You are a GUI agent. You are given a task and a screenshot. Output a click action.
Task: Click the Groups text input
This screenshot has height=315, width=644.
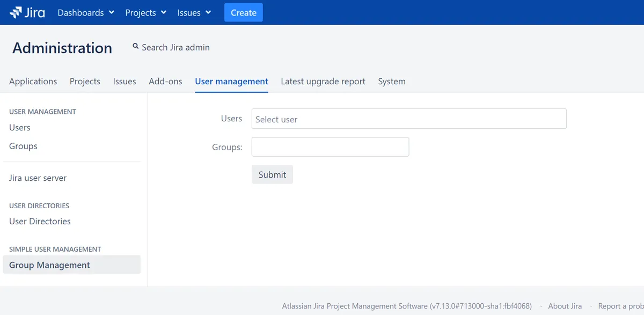coord(331,147)
